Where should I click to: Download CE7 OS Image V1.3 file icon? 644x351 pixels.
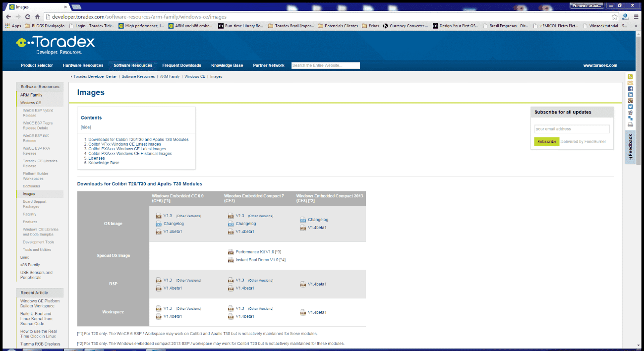coord(231,216)
